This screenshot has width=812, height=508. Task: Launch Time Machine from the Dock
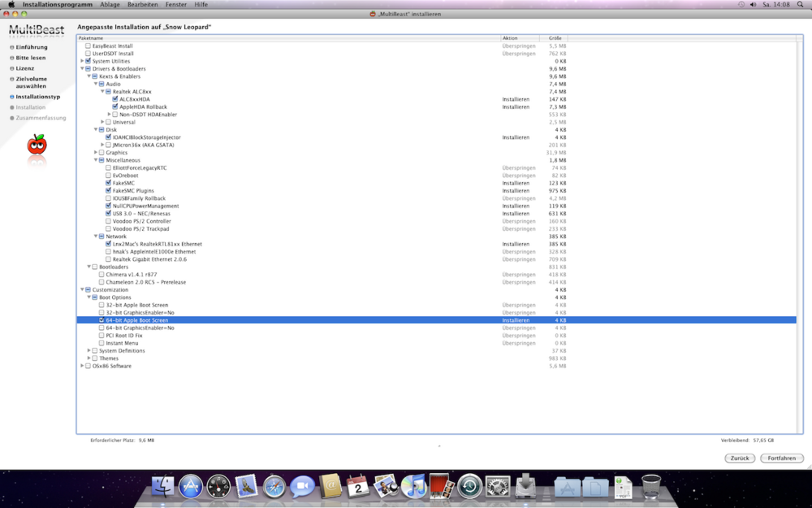click(x=470, y=486)
